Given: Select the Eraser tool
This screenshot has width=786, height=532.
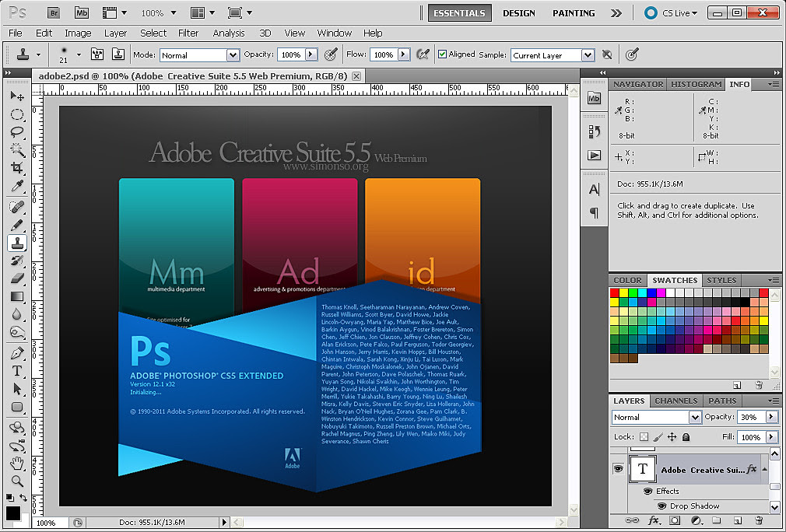Looking at the screenshot, I should coord(17,278).
